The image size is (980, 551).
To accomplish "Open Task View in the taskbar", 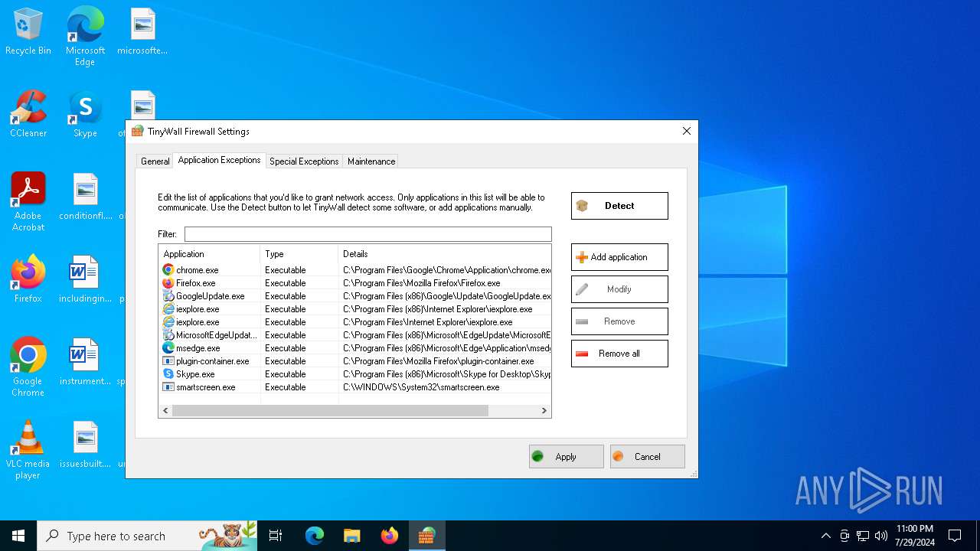I will 276,536.
